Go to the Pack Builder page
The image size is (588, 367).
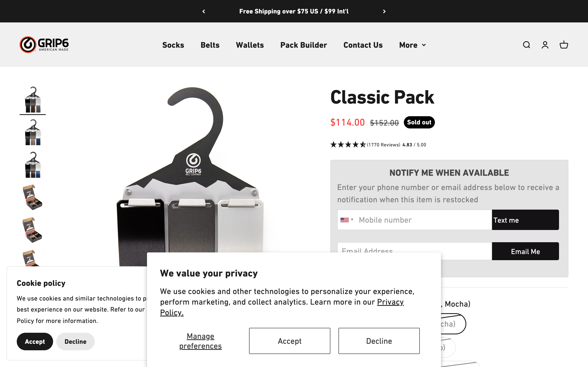pos(303,45)
